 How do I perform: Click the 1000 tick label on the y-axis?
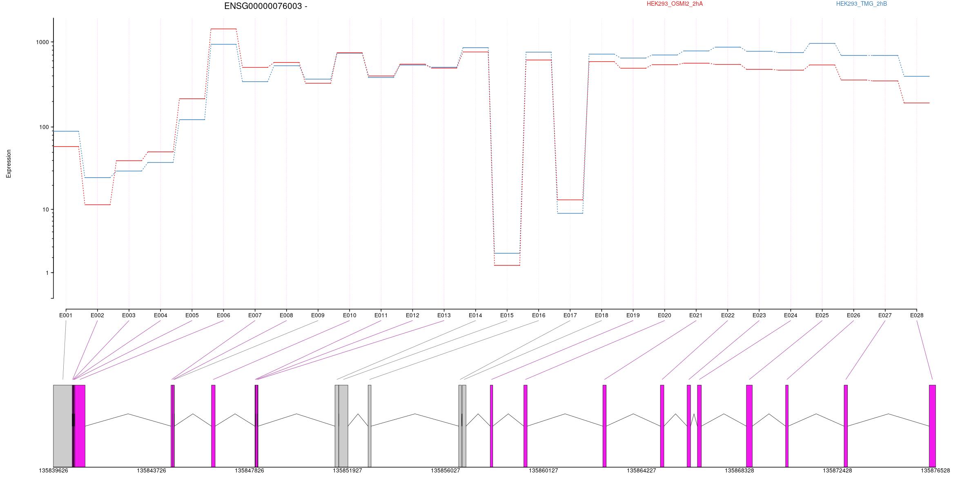(42, 42)
